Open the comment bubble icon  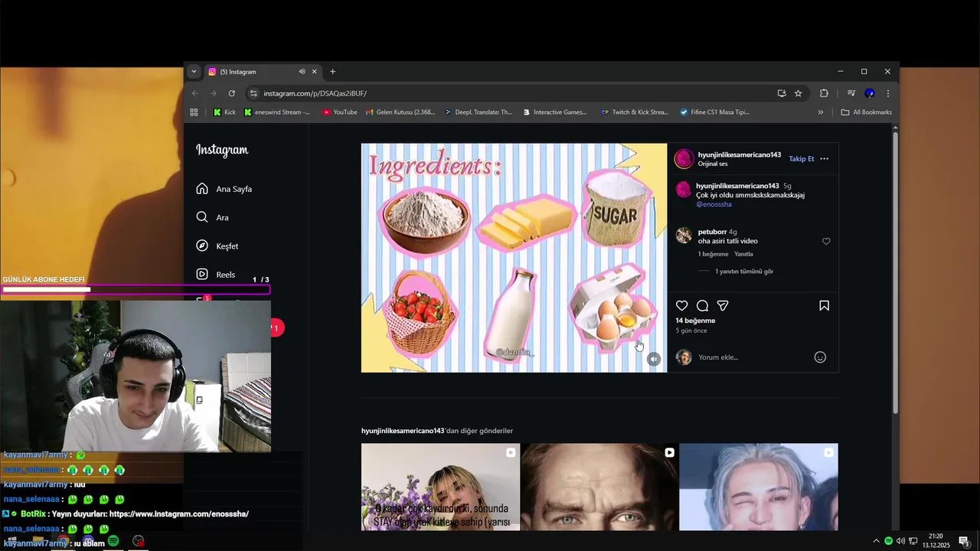[702, 305]
